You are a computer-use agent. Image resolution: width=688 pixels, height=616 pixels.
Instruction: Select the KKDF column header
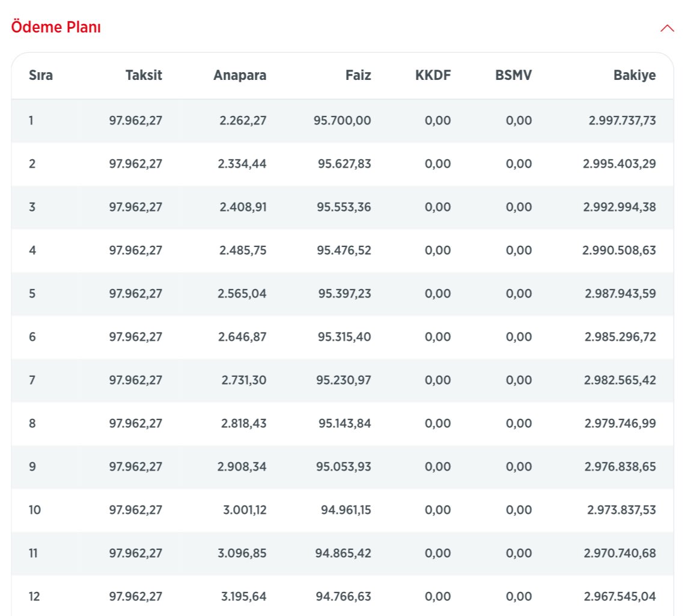[433, 76]
